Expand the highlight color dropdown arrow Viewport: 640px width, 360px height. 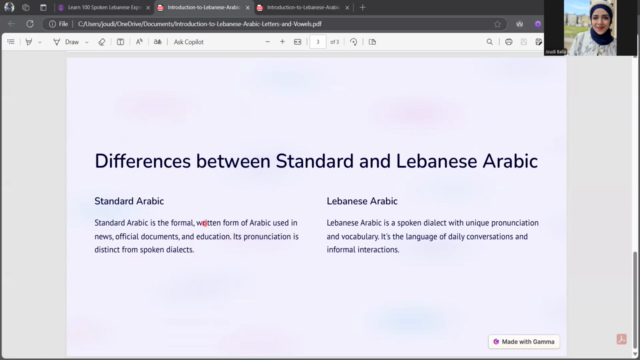(x=40, y=42)
